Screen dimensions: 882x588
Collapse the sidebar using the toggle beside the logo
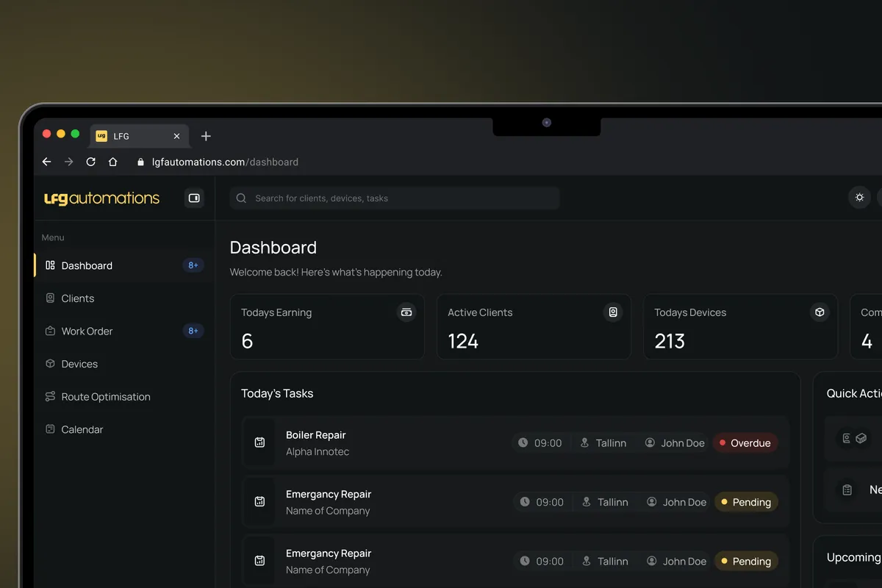193,198
